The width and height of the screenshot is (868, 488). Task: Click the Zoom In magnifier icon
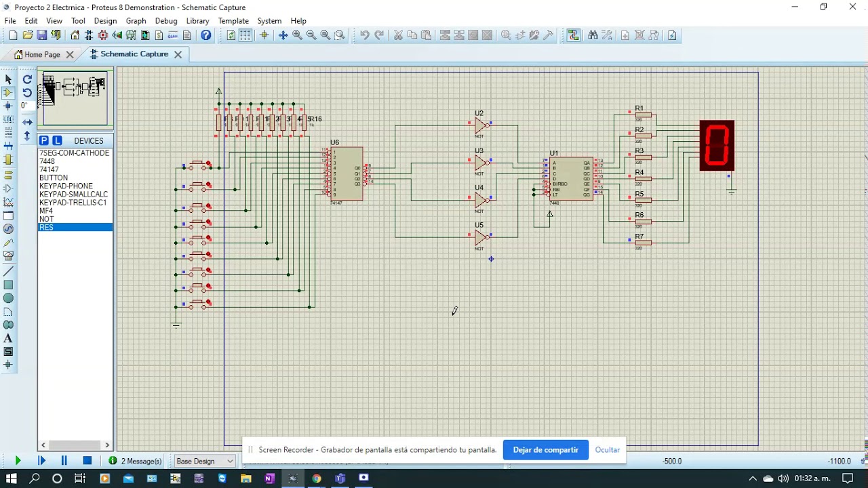297,35
